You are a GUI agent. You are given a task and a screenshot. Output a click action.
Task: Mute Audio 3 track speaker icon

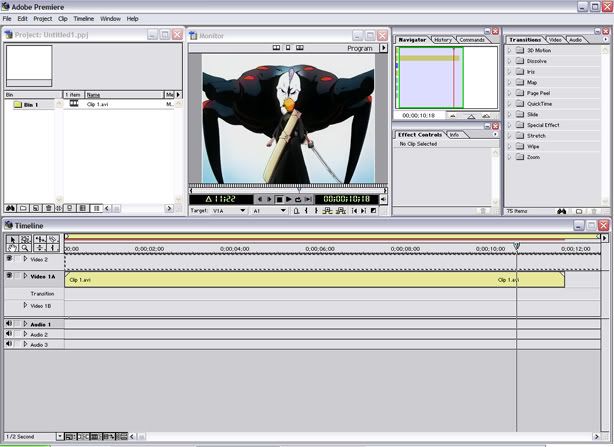tap(9, 344)
